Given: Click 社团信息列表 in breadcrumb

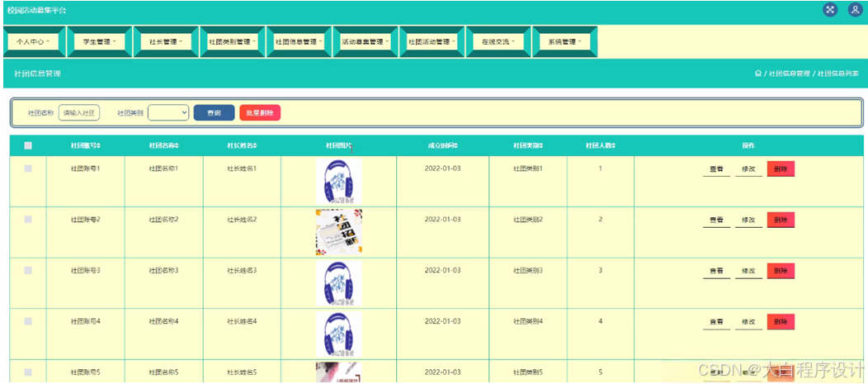Looking at the screenshot, I should click(838, 73).
